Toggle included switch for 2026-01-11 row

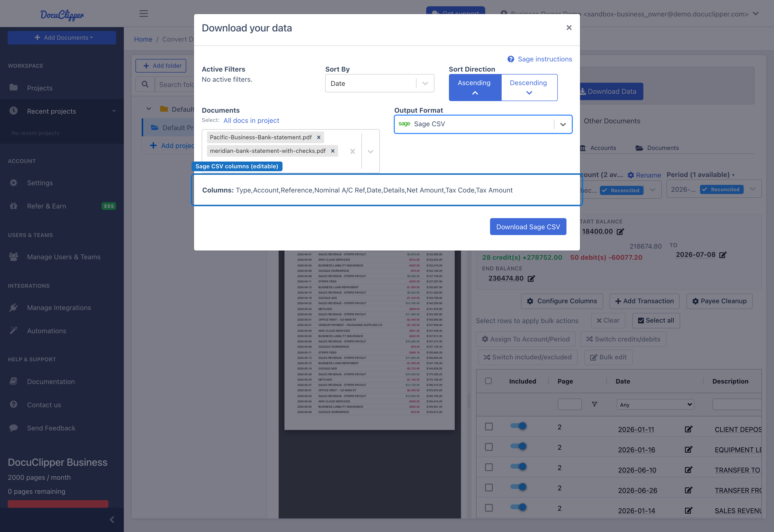(518, 426)
